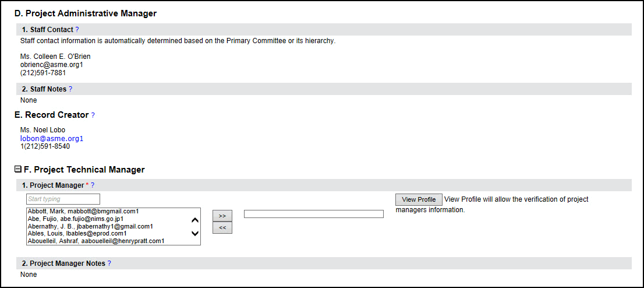
Task: Focus the Start typing search field
Action: point(63,199)
